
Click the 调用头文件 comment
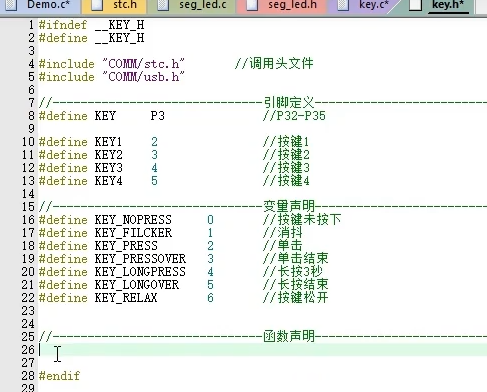point(274,64)
